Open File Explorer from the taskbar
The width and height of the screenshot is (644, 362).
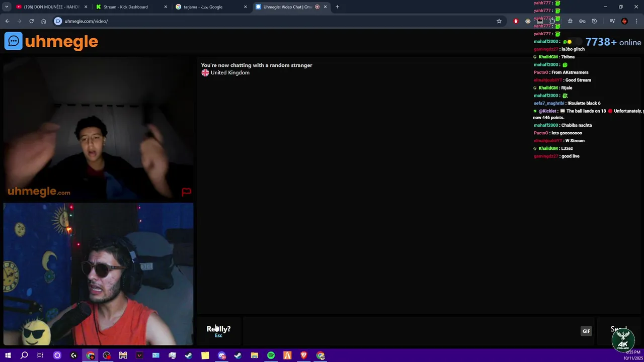[x=255, y=355]
